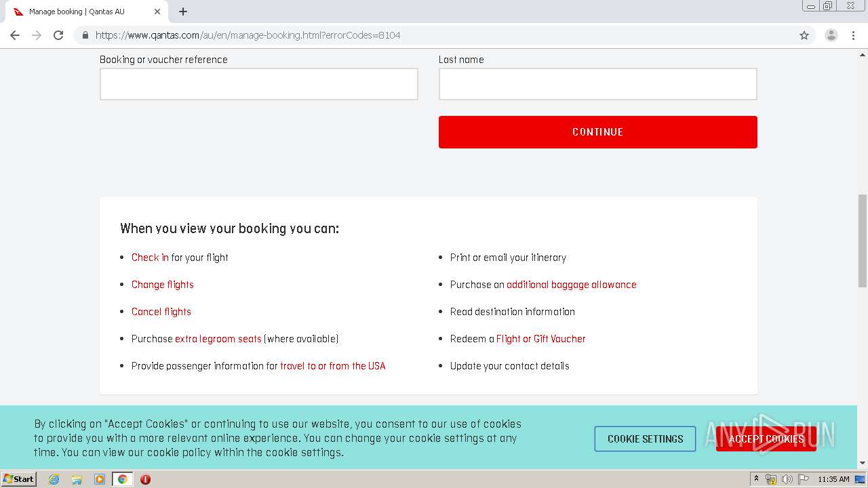
Task: Click the padlock site info icon
Action: 85,35
